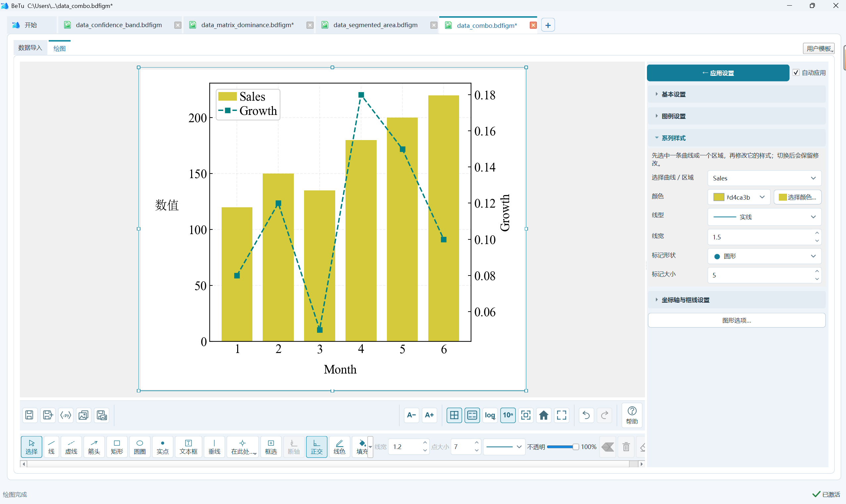Select the 虚线 dashed line tool
This screenshot has height=504, width=846.
[x=71, y=447]
